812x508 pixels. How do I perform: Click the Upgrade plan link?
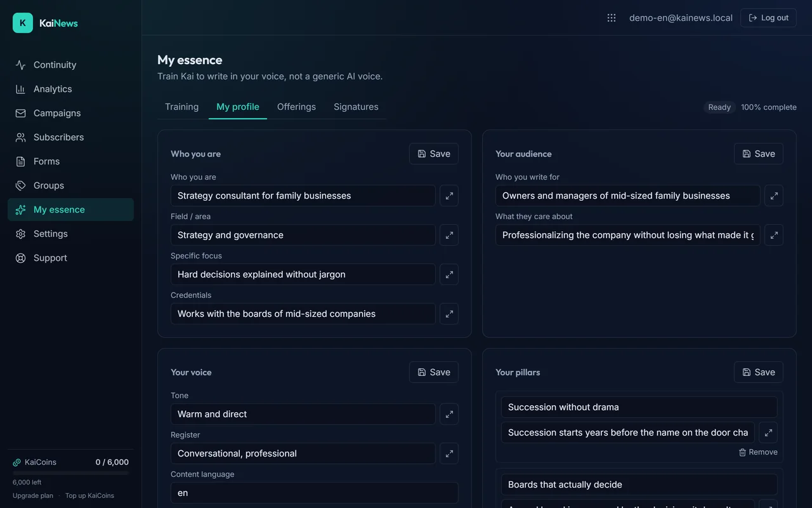33,495
